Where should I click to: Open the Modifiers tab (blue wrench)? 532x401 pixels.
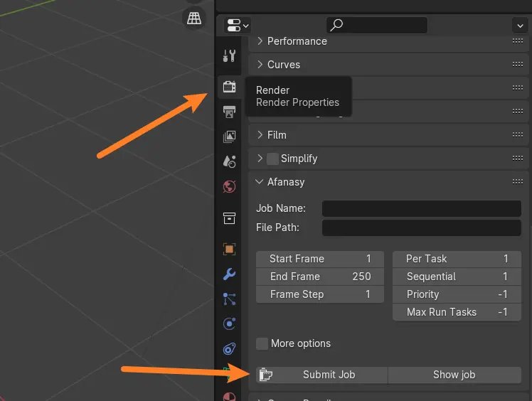(229, 274)
